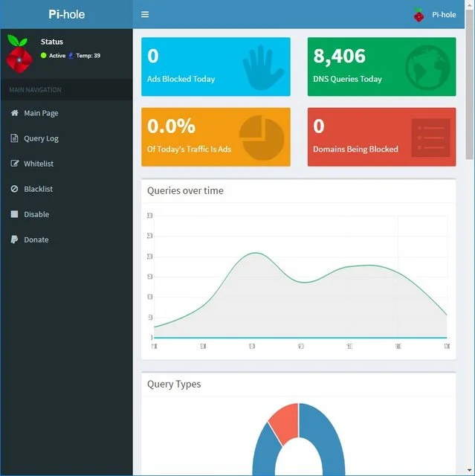
Task: Click the temperature flame icon next to Temp
Action: 71,55
